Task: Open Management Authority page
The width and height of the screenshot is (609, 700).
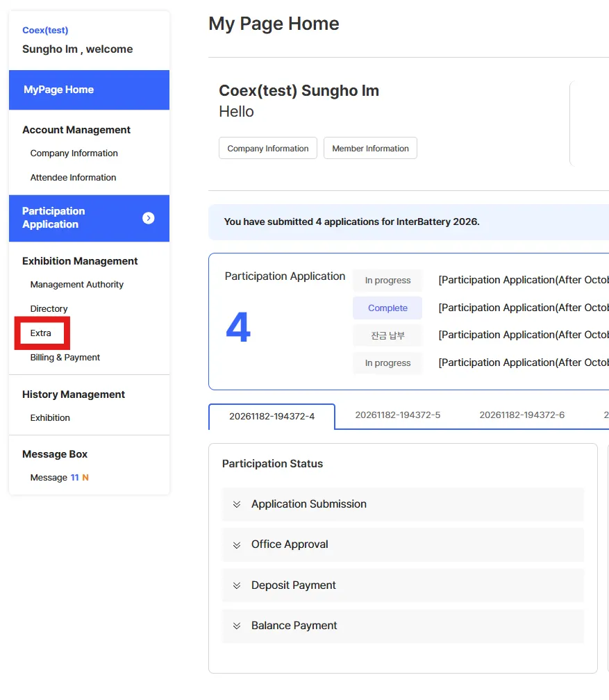Action: click(77, 285)
